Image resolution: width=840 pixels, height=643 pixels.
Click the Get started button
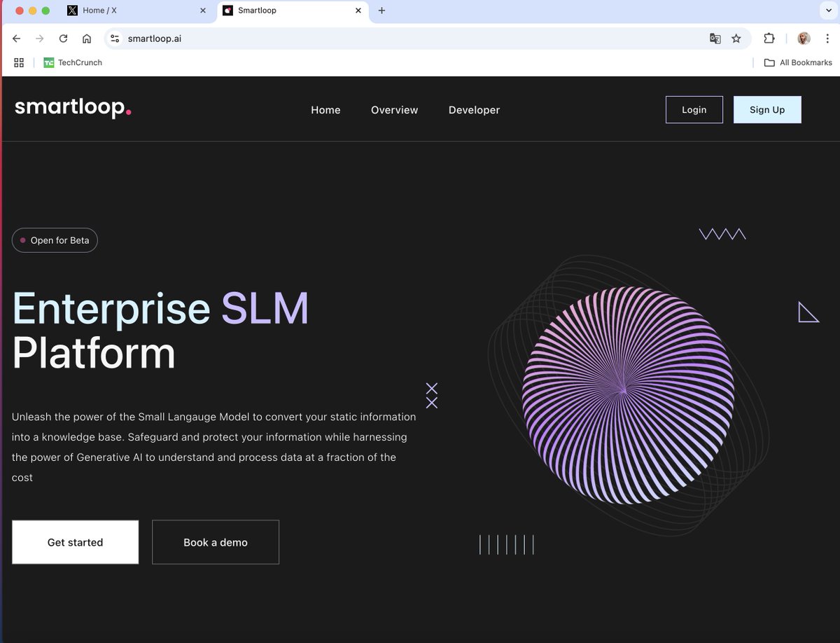75,542
